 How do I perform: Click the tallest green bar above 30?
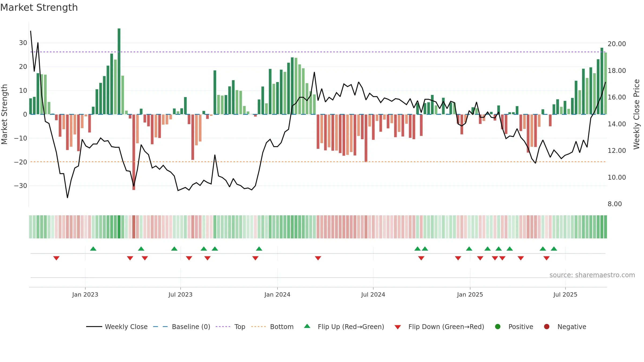[119, 71]
